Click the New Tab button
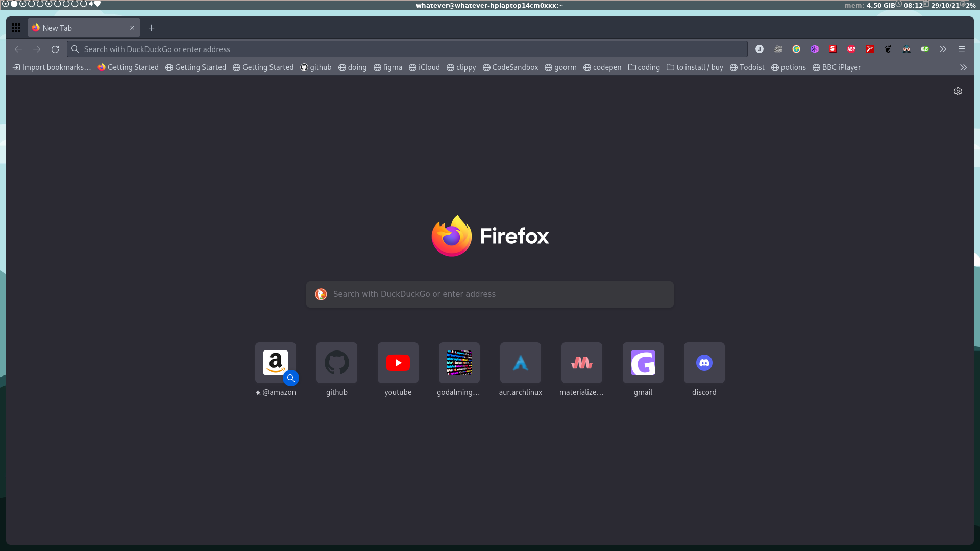The image size is (980, 551). 151,28
